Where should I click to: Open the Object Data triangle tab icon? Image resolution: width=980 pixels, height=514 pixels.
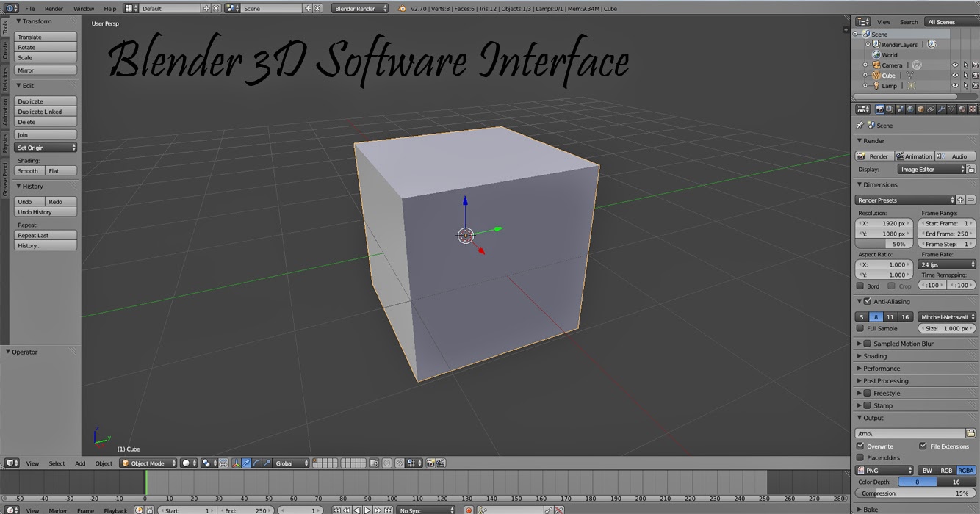951,109
